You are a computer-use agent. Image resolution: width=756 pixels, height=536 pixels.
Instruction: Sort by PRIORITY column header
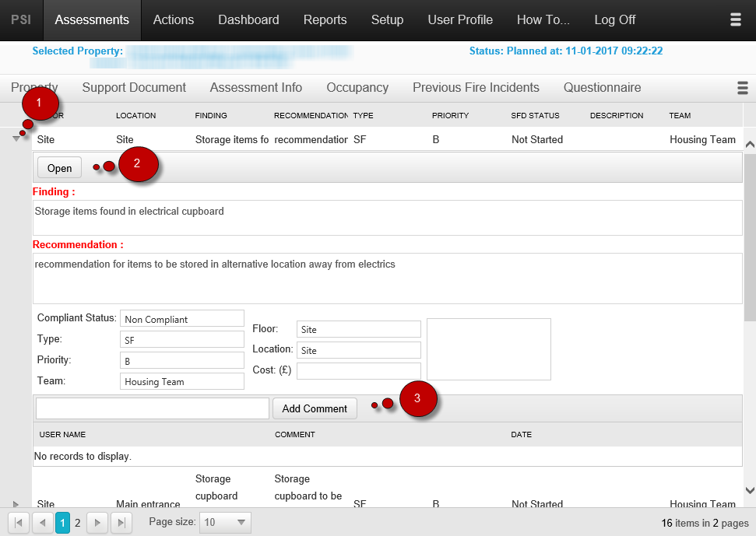(x=450, y=116)
